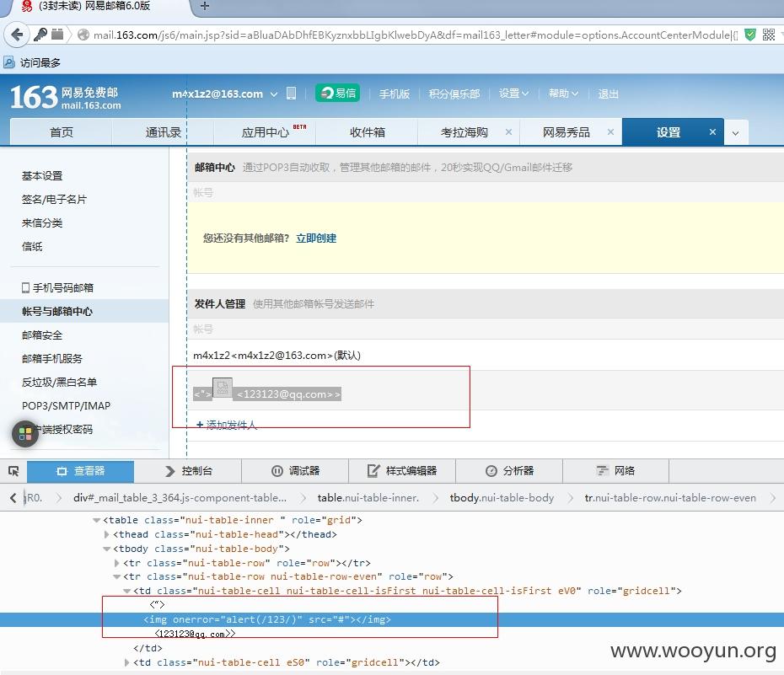This screenshot has width=784, height=675.
Task: Click the breadcrumb right scroll arrow
Action: pyautogui.click(x=773, y=498)
